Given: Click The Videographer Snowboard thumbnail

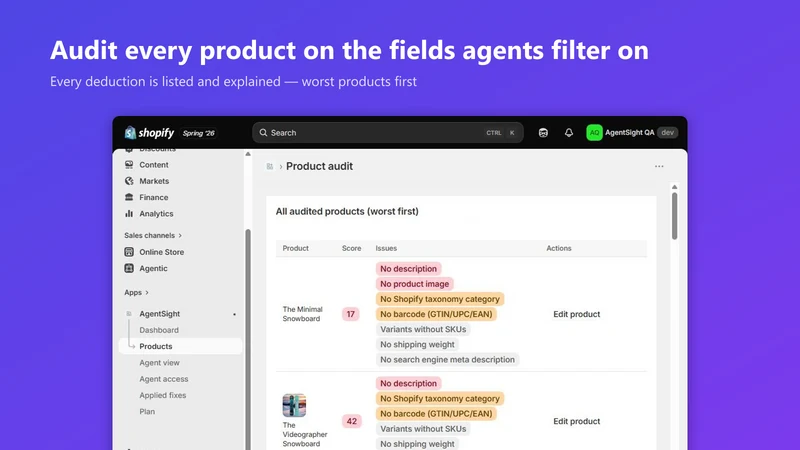Looking at the screenshot, I should [x=294, y=406].
